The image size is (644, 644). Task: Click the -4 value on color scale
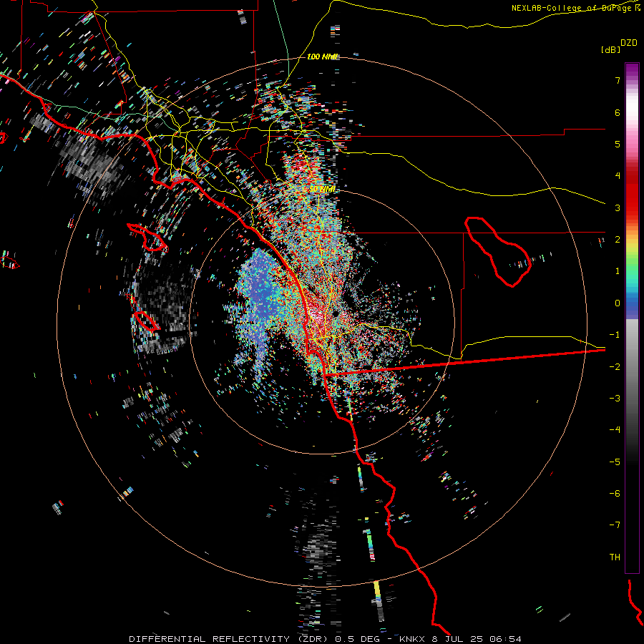(615, 430)
